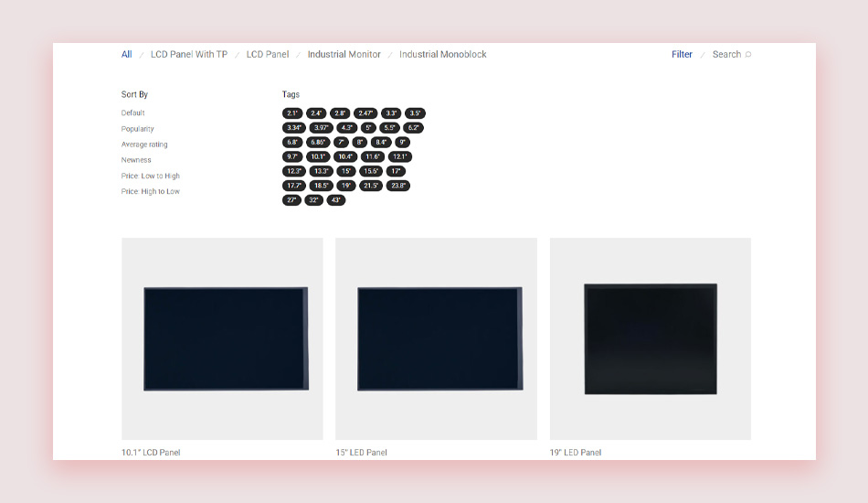The width and height of the screenshot is (868, 503).
Task: Filter by the 6.2" tag
Action: 414,127
